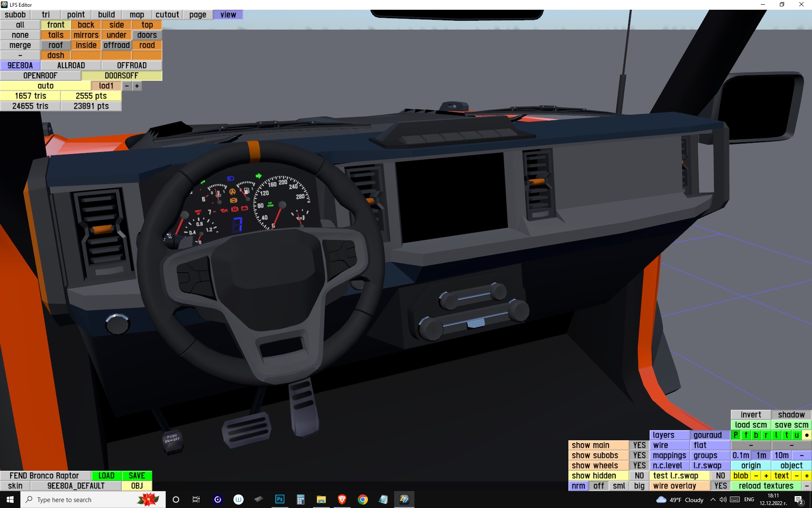Image resolution: width=812 pixels, height=508 pixels.
Task: Click the green SAVE button
Action: coord(137,475)
